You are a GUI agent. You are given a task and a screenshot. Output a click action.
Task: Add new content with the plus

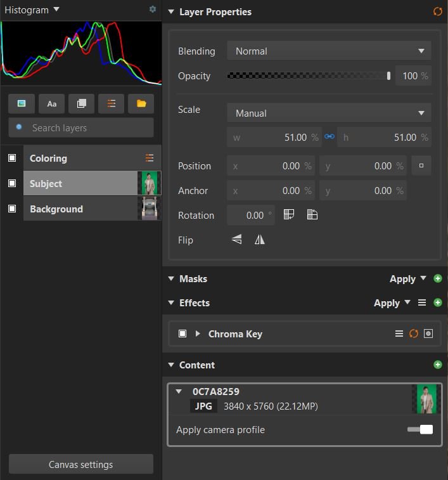[438, 365]
